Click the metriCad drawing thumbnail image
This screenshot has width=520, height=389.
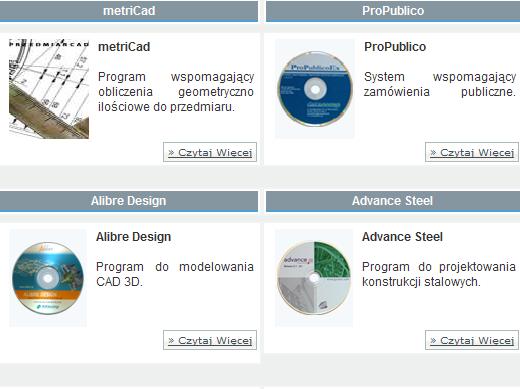[x=49, y=89]
